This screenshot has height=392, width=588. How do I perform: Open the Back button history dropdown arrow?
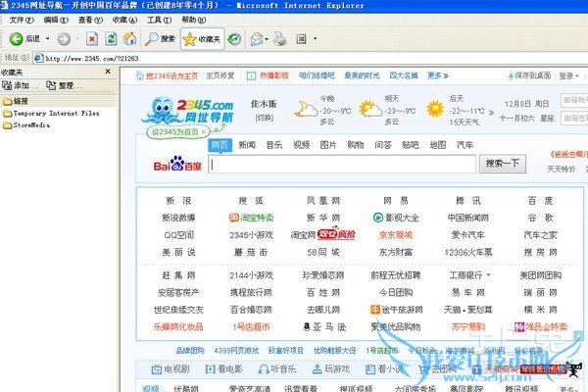click(48, 38)
